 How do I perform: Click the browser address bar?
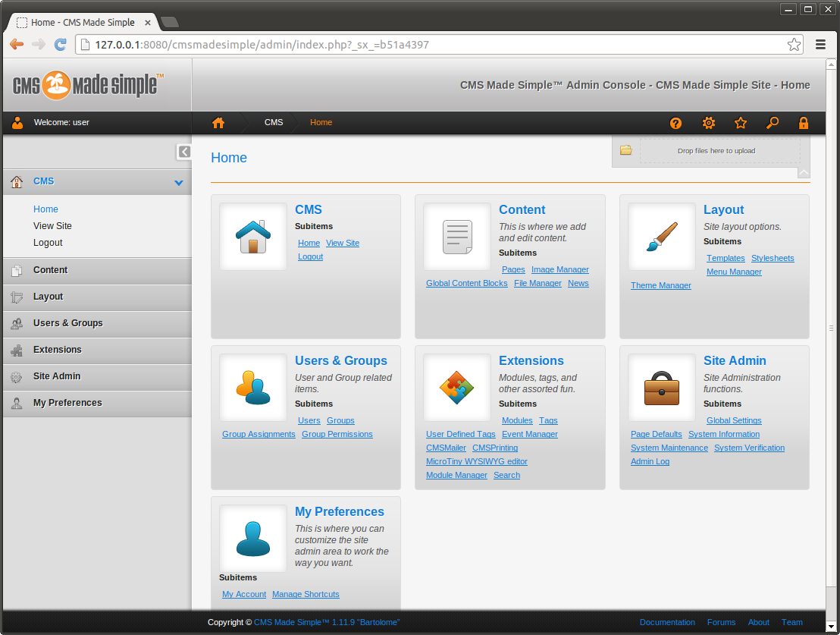(x=432, y=45)
